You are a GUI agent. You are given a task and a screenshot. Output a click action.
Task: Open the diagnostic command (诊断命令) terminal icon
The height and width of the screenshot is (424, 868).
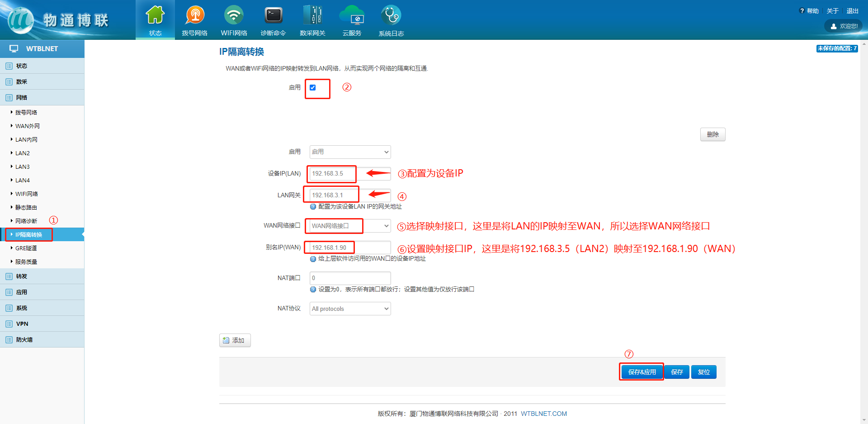273,16
